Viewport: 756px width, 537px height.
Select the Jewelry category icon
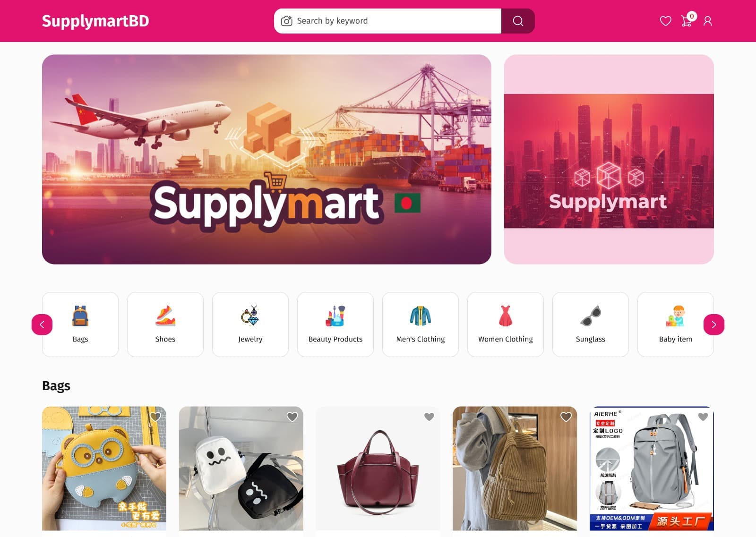coord(250,316)
